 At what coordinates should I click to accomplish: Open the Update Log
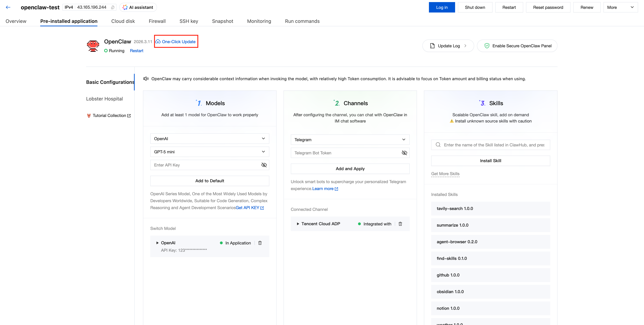[x=448, y=46]
